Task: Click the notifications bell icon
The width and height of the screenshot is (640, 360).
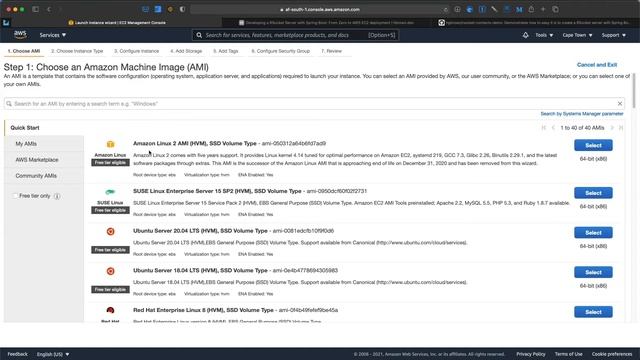Action: point(525,35)
